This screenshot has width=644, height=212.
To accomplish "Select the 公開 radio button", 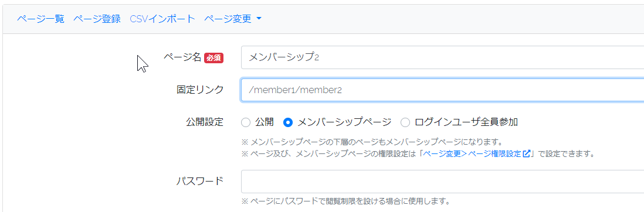I will pos(245,122).
